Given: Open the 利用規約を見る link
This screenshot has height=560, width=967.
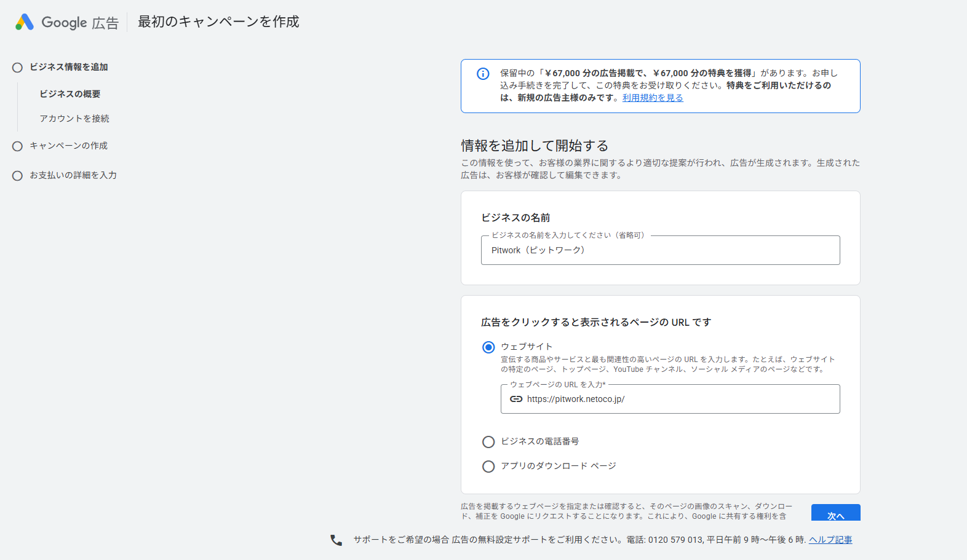Looking at the screenshot, I should pos(653,98).
